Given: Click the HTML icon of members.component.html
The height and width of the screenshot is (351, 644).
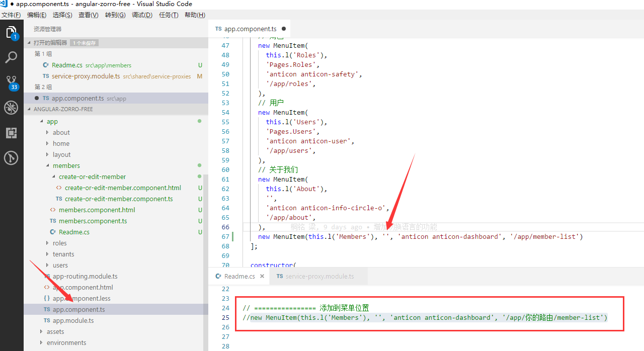Looking at the screenshot, I should point(53,210).
